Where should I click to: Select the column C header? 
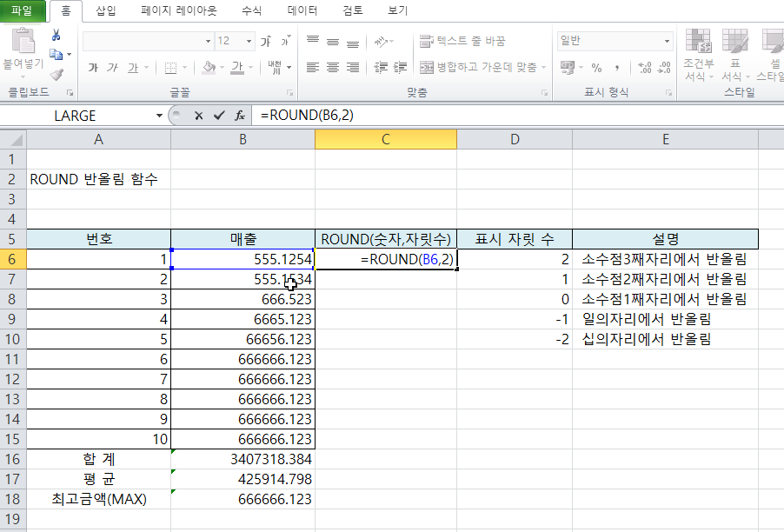click(x=386, y=139)
